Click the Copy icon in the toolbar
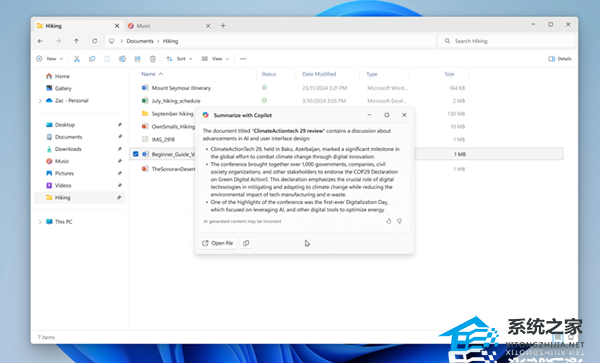 point(92,59)
